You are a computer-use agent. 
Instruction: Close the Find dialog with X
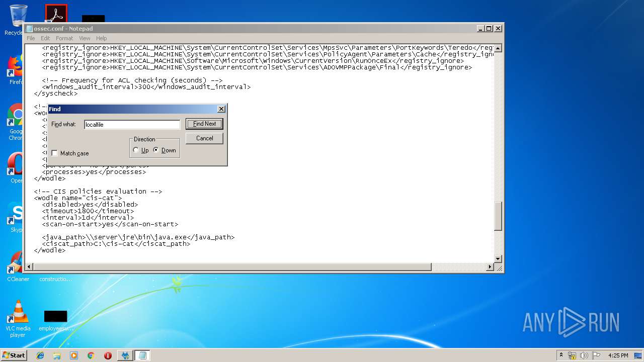click(x=221, y=109)
